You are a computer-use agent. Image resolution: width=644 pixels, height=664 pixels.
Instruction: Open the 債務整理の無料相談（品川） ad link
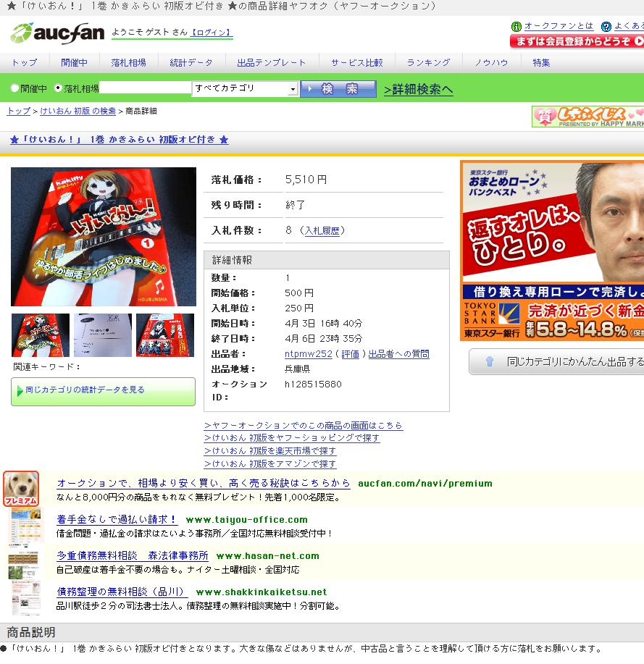click(122, 592)
